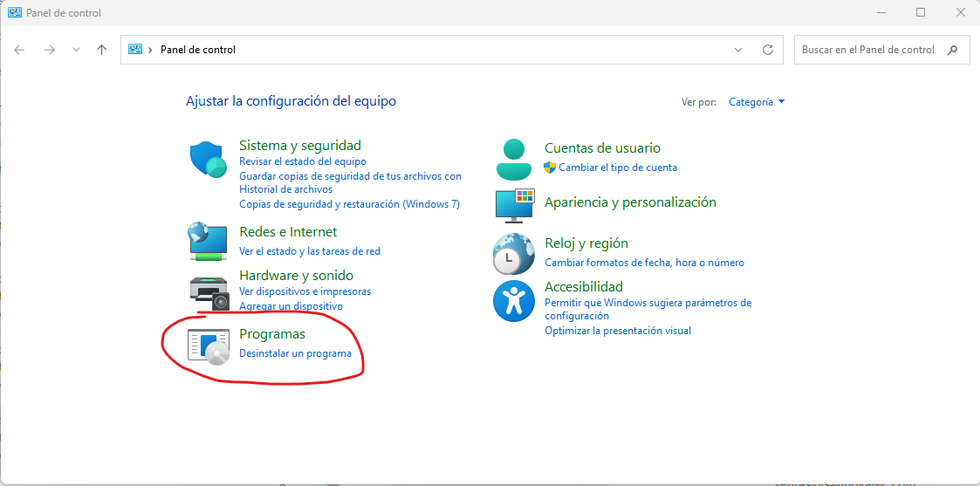The width and height of the screenshot is (980, 486).
Task: Click Cambiar el tipo de cuenta
Action: pyautogui.click(x=618, y=168)
